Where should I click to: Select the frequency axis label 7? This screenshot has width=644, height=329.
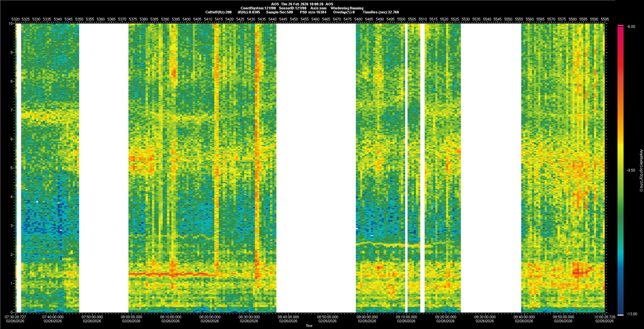(12, 110)
